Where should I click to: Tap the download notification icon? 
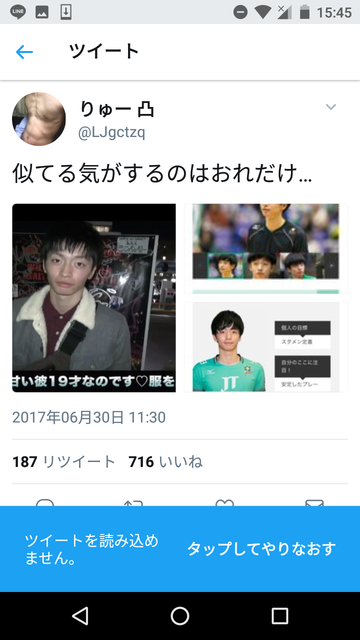[66, 12]
